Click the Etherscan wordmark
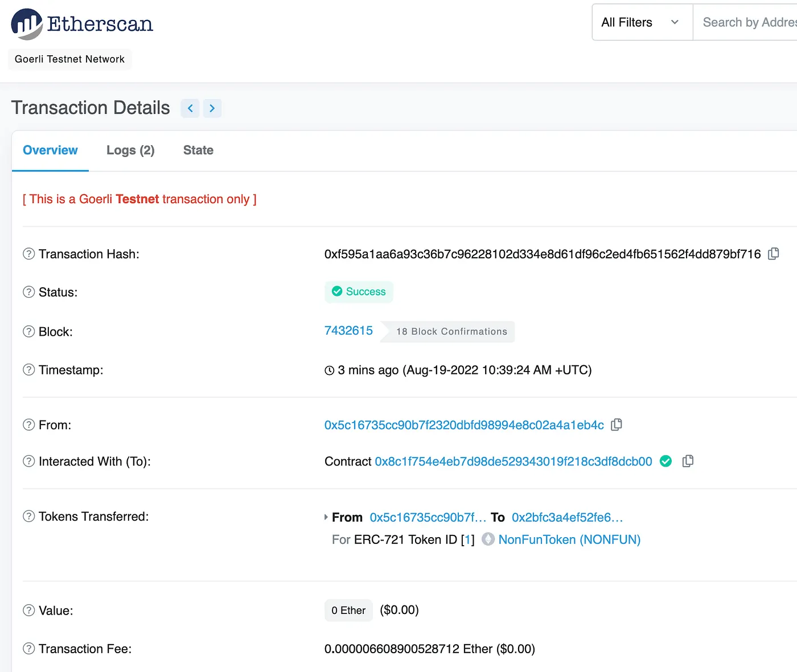797x672 pixels. tap(100, 24)
